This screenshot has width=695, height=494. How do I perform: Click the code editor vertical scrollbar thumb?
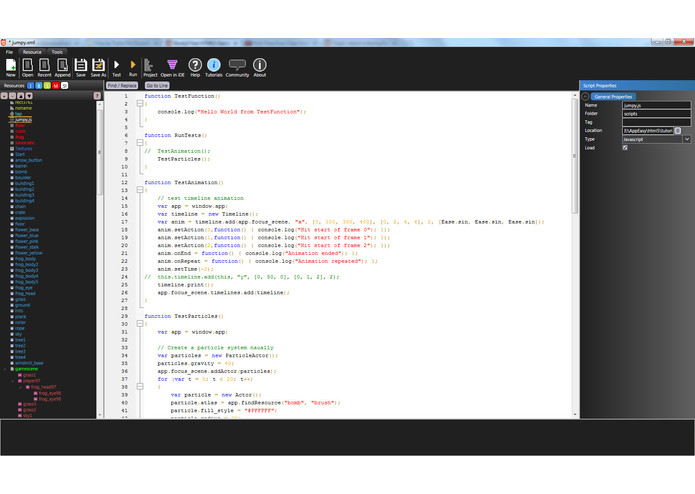575,156
